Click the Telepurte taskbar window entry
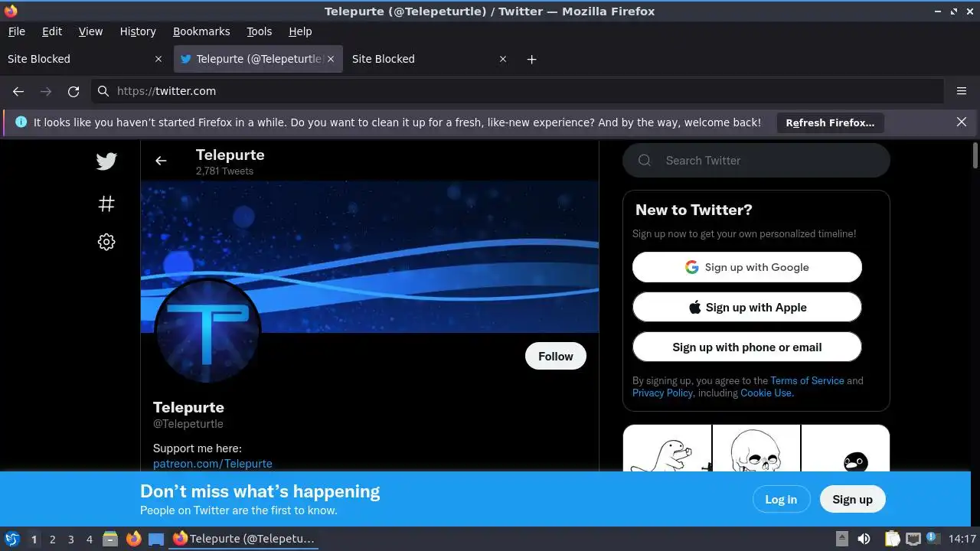980x551 pixels. 245,539
